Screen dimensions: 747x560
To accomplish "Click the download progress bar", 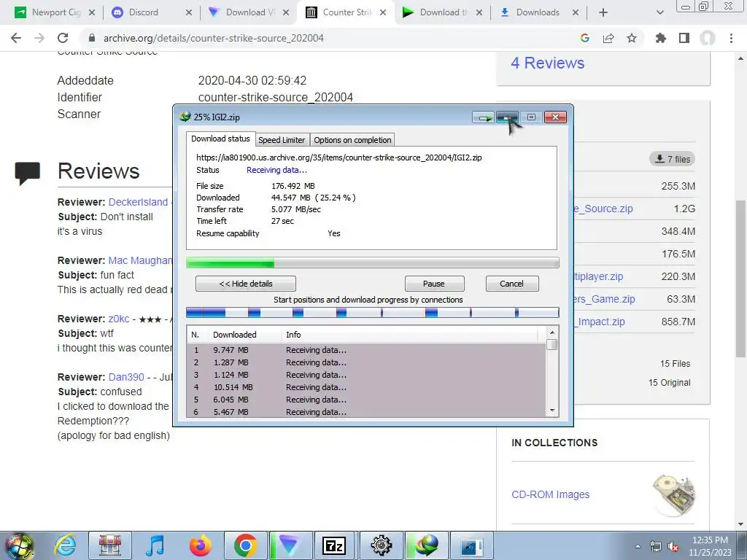I will [x=373, y=262].
